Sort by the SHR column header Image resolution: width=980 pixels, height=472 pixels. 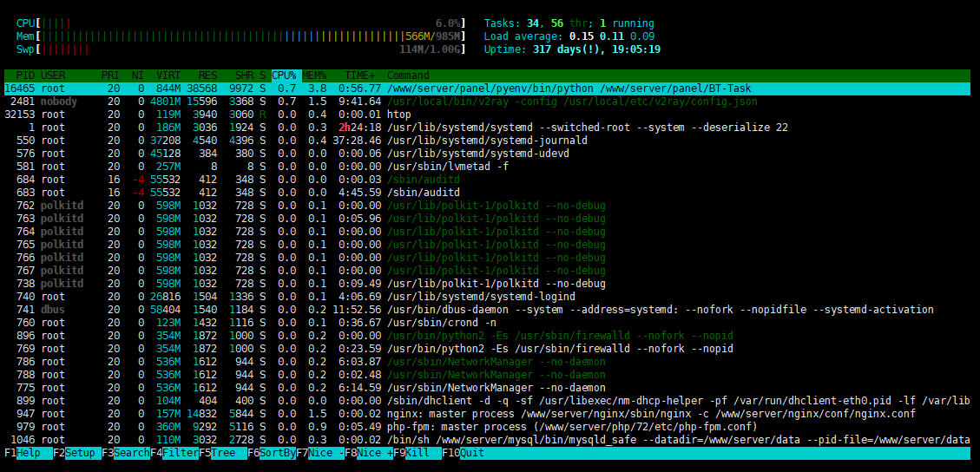pyautogui.click(x=244, y=75)
